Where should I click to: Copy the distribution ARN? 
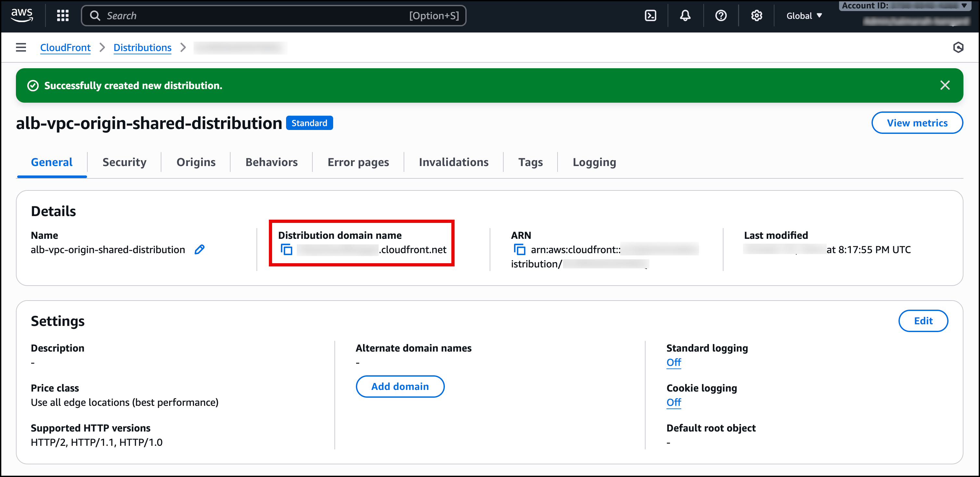click(519, 250)
